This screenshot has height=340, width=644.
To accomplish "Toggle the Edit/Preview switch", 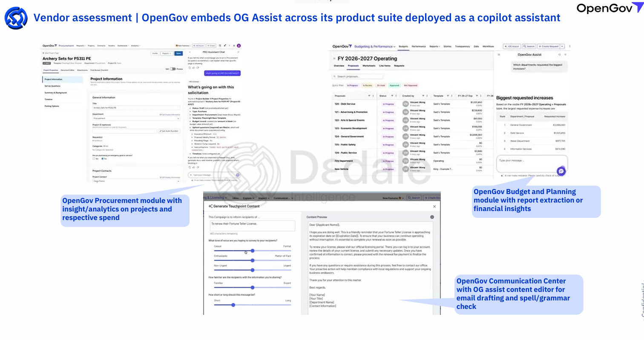I will [x=172, y=69].
